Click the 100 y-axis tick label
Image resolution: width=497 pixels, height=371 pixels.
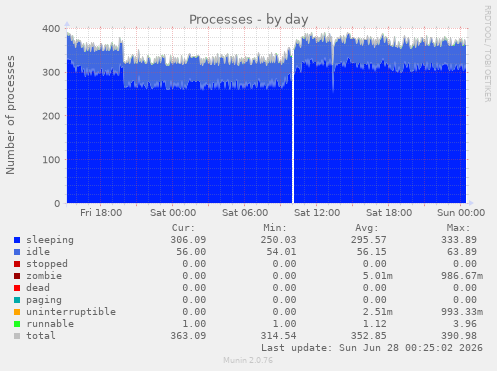51,160
